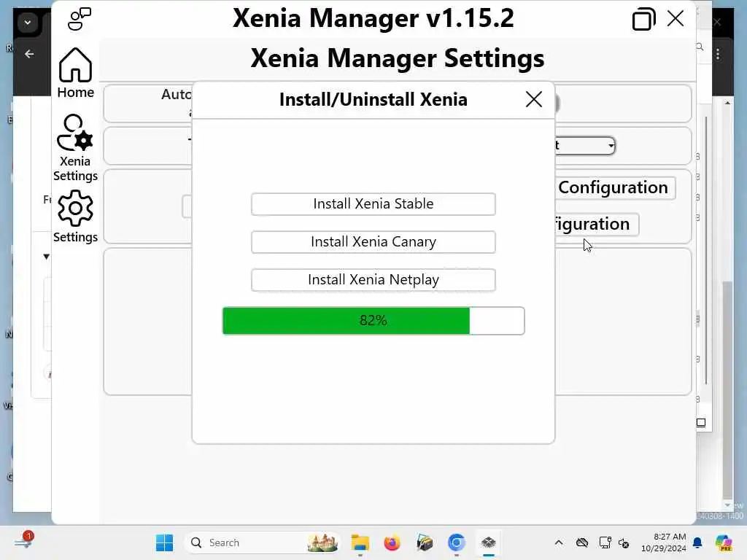Click the feedback icon at top-left of Xenia Manager
The width and height of the screenshot is (747, 560).
point(79,19)
